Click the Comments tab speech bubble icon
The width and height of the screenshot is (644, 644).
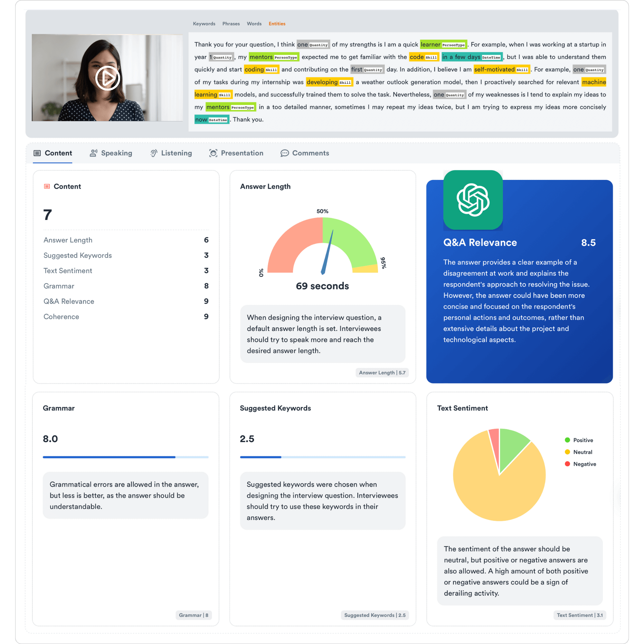[x=284, y=153]
